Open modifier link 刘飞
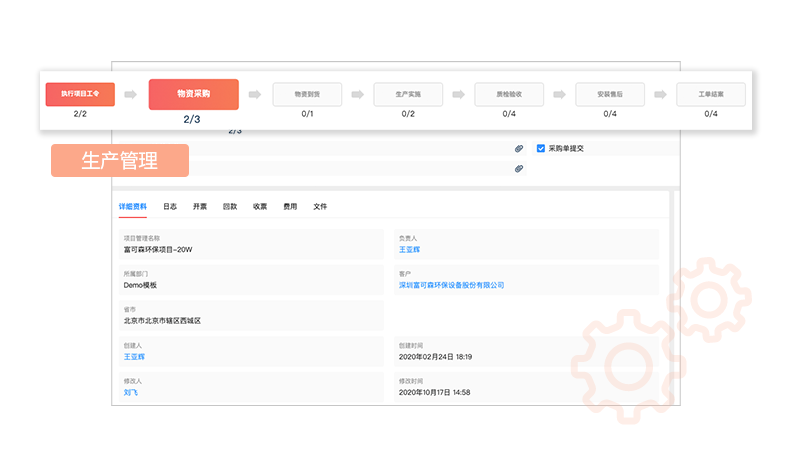This screenshot has width=792, height=459. (131, 393)
